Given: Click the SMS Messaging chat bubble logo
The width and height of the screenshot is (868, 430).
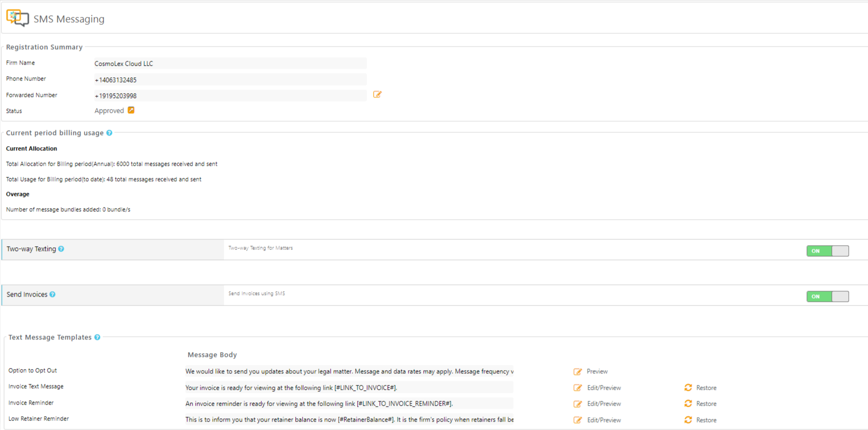Looking at the screenshot, I should tap(17, 18).
